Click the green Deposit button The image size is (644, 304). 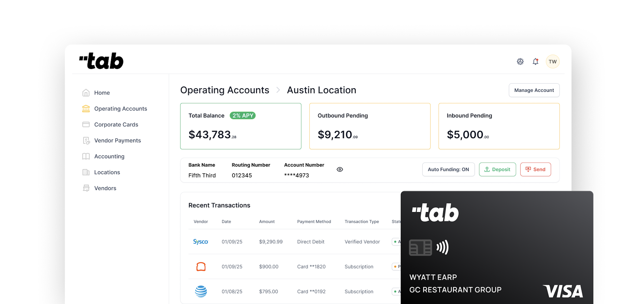coord(497,169)
